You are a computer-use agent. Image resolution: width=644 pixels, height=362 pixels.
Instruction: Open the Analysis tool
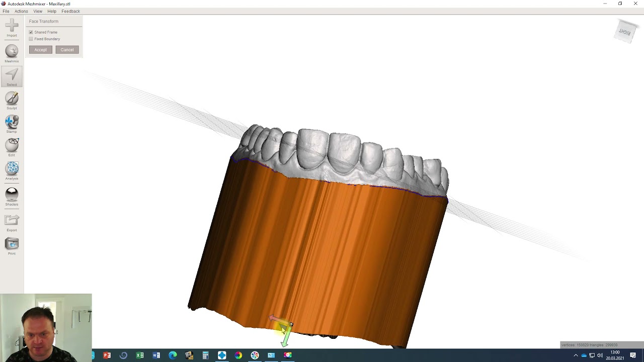click(12, 171)
